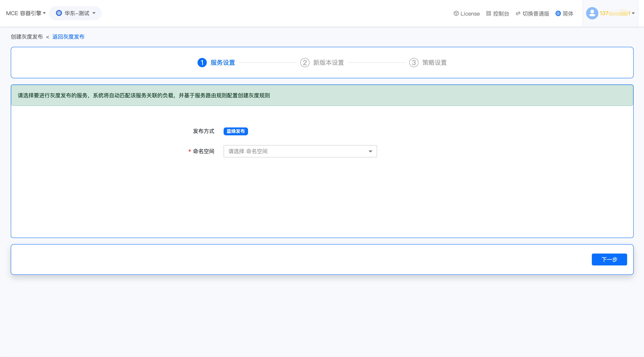Click the 蓝绿发布 tag
Screen dimensions: 644x357
236,131
